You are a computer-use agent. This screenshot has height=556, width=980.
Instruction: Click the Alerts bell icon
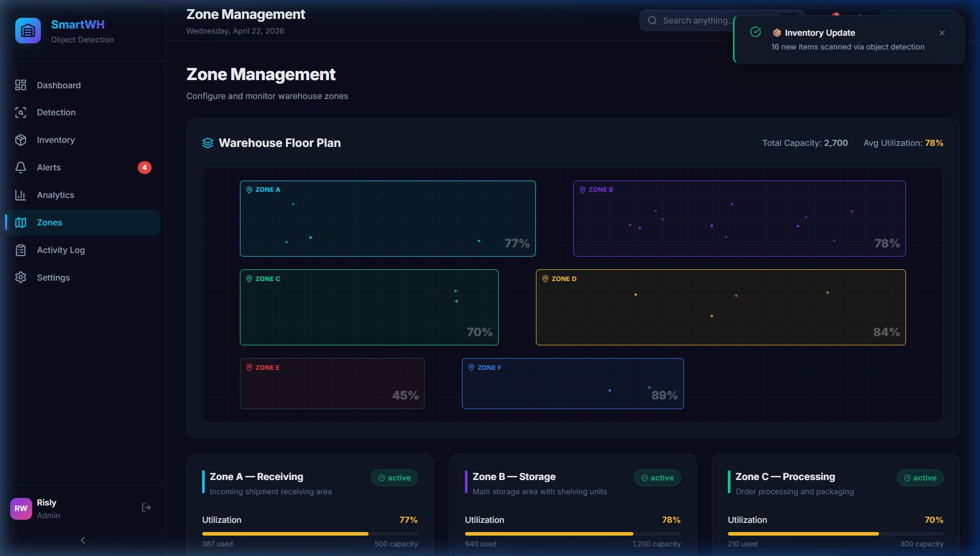(x=20, y=168)
